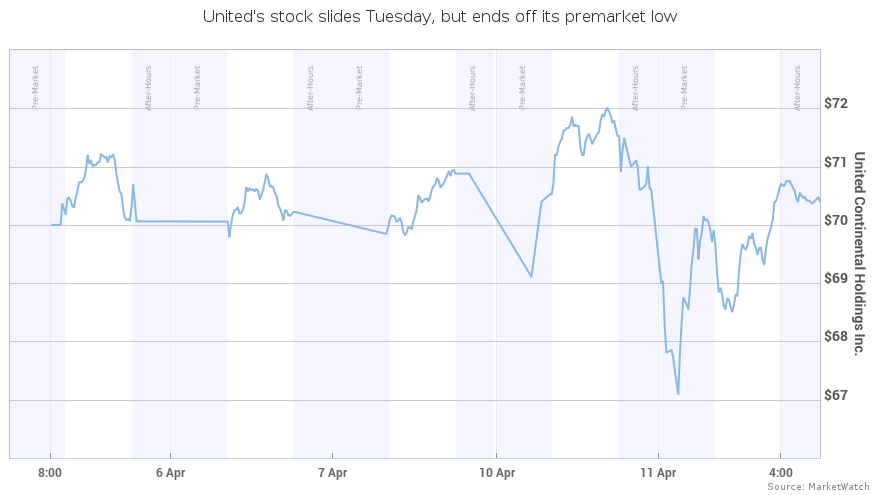Image resolution: width=880 pixels, height=495 pixels.
Task: Click the $69 price axis label
Action: tap(836, 278)
